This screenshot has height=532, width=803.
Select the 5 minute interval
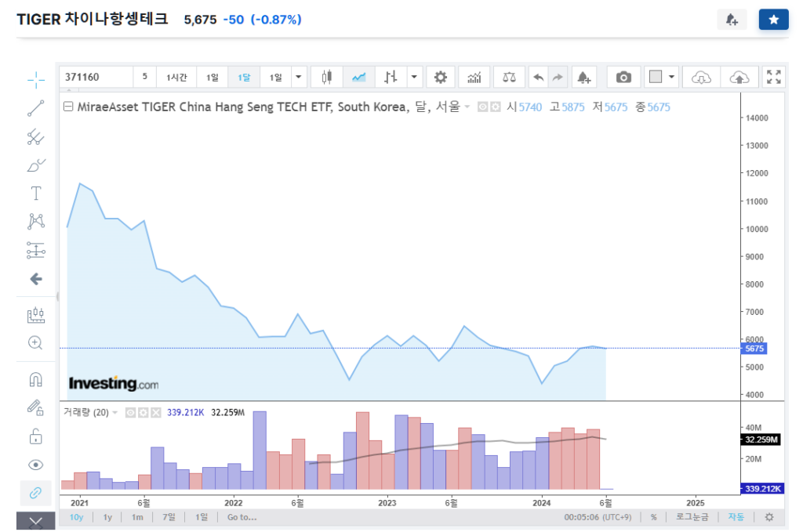tap(145, 78)
